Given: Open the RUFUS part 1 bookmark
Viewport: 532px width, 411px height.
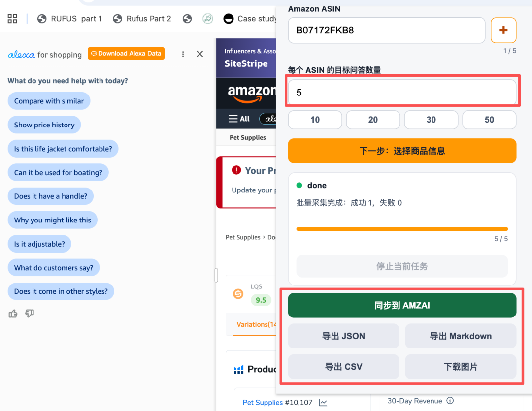Looking at the screenshot, I should click(70, 19).
